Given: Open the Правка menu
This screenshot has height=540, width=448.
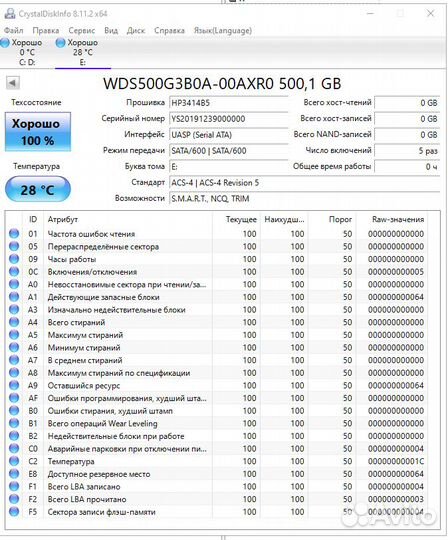Looking at the screenshot, I should pyautogui.click(x=46, y=30).
